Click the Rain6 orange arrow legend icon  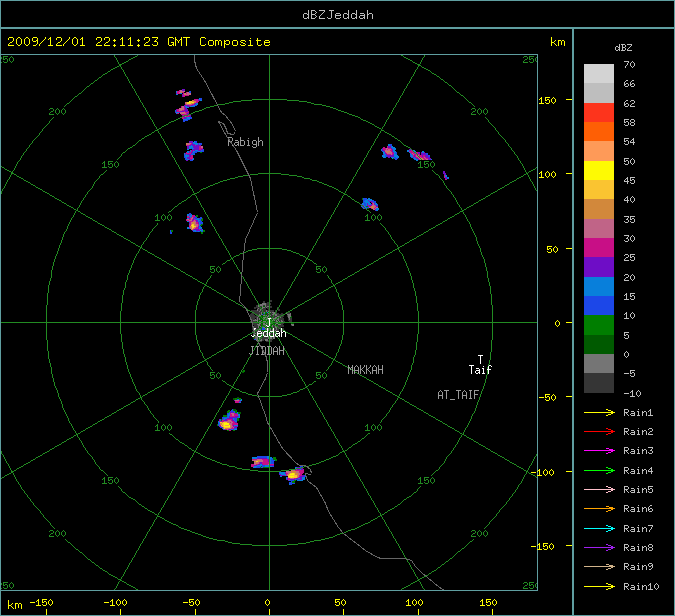coord(599,509)
